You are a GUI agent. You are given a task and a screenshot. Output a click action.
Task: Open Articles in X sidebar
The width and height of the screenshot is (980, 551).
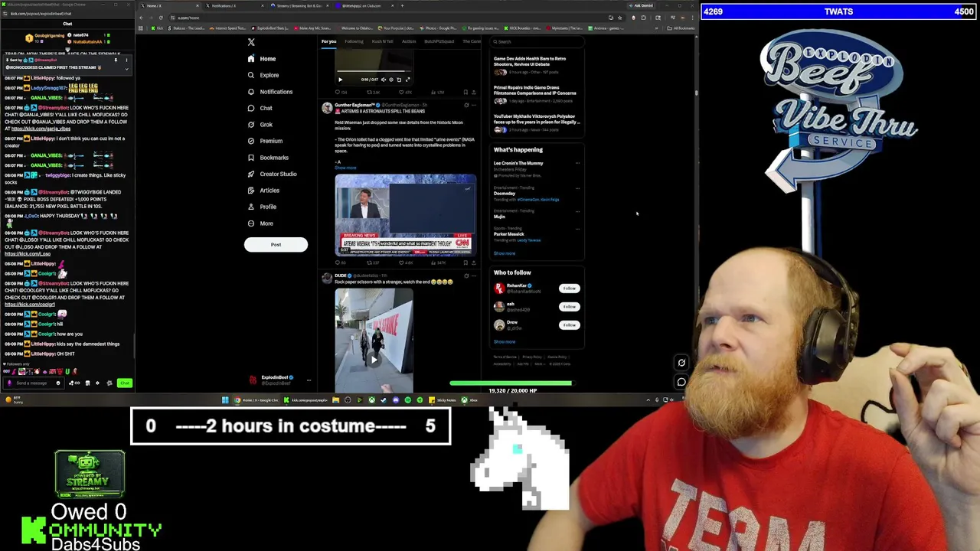(263, 191)
